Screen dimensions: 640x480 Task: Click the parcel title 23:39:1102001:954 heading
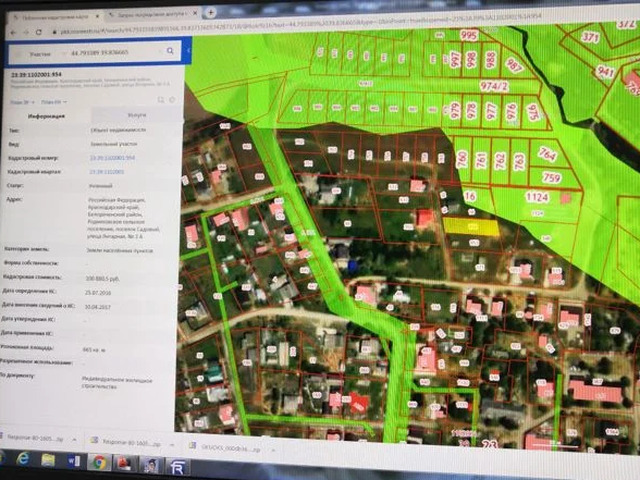pos(36,75)
